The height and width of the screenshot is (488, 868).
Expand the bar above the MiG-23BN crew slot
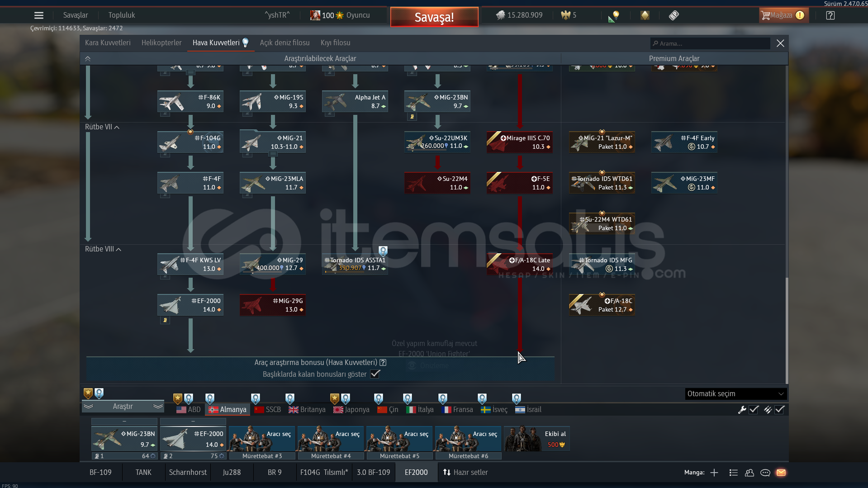[x=124, y=422]
